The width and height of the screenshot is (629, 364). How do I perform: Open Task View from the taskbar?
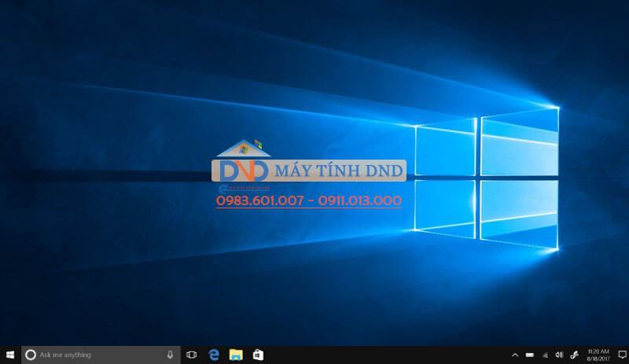192,355
